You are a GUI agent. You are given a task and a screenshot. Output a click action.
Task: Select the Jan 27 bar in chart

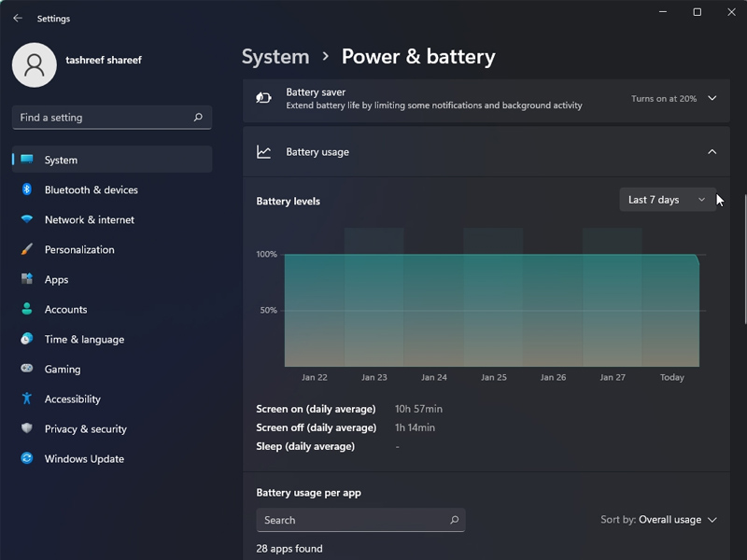tap(613, 297)
